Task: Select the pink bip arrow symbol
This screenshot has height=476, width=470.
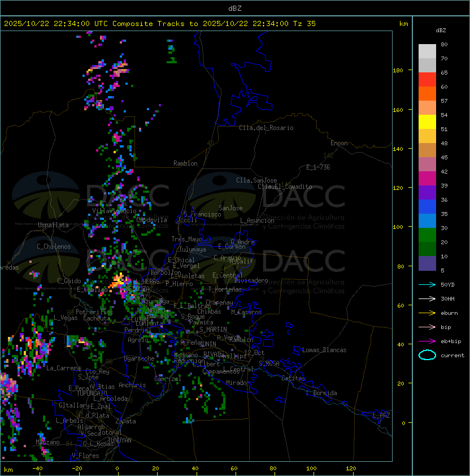Action: pos(427,327)
